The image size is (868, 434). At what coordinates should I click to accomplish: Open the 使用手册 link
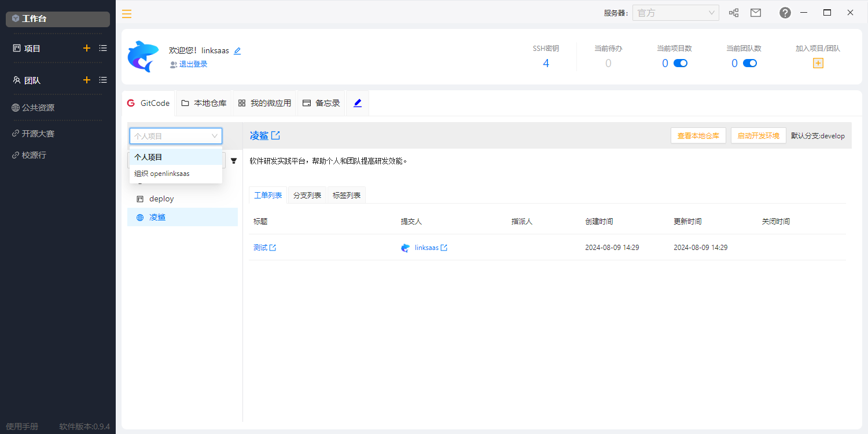pos(22,426)
